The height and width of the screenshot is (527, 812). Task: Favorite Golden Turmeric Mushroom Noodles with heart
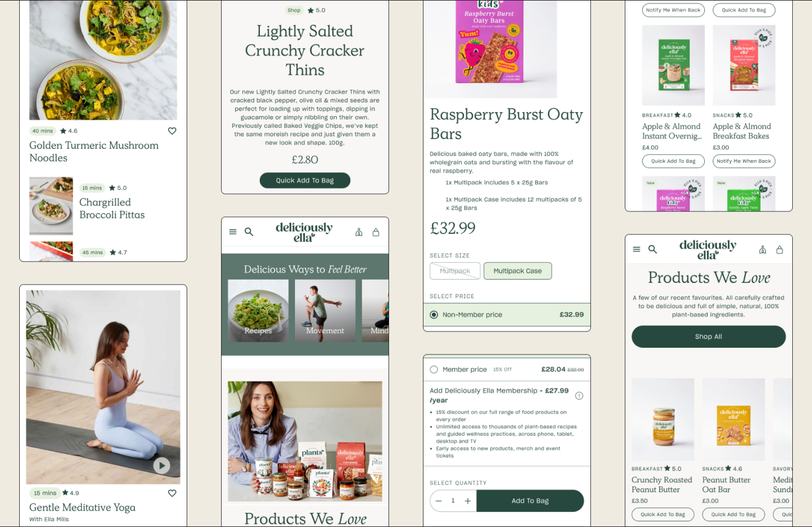point(172,131)
